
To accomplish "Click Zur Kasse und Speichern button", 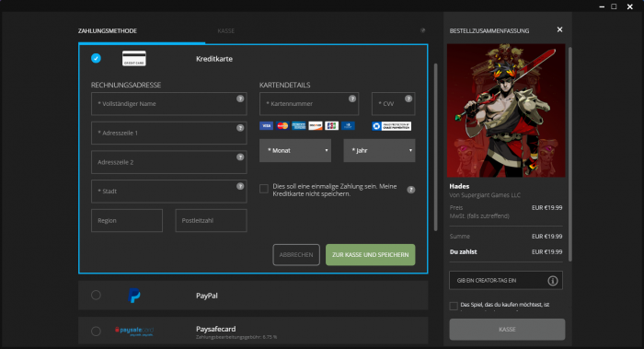I will 371,255.
